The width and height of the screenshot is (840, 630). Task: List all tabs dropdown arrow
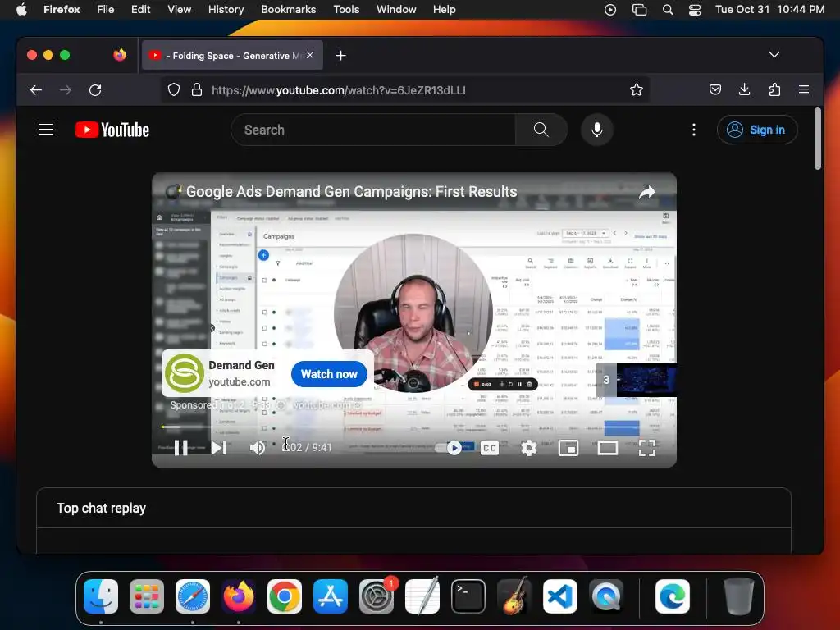[774, 55]
